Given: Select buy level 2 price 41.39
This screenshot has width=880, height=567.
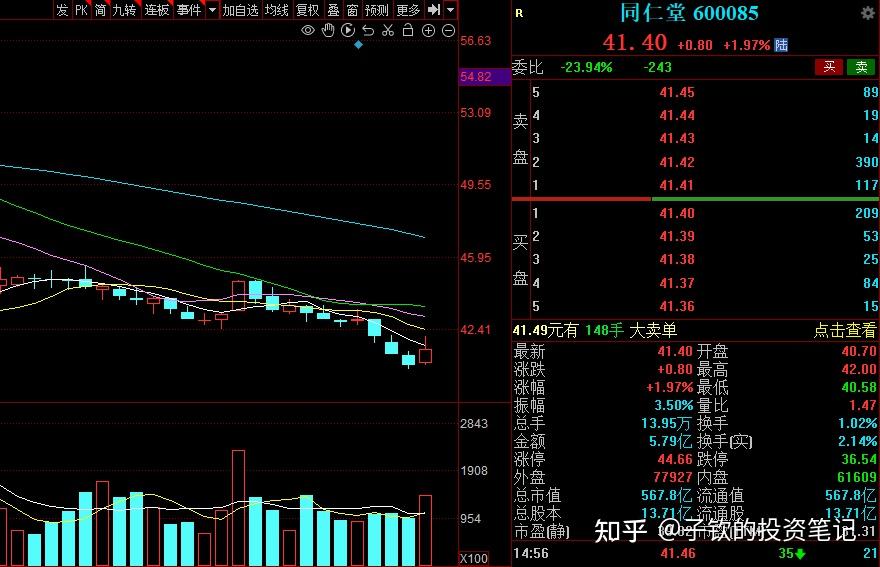Looking at the screenshot, I should pos(677,236).
